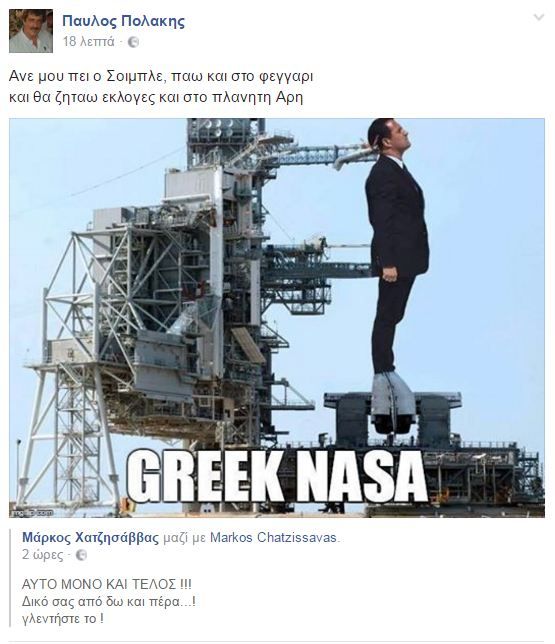Click the ΑΥΤΟ ΜΟΝΟ ΚΑΙ ΤΕΛΟΣ !!! text
Image resolution: width=555 pixels, height=644 pixels.
[107, 584]
